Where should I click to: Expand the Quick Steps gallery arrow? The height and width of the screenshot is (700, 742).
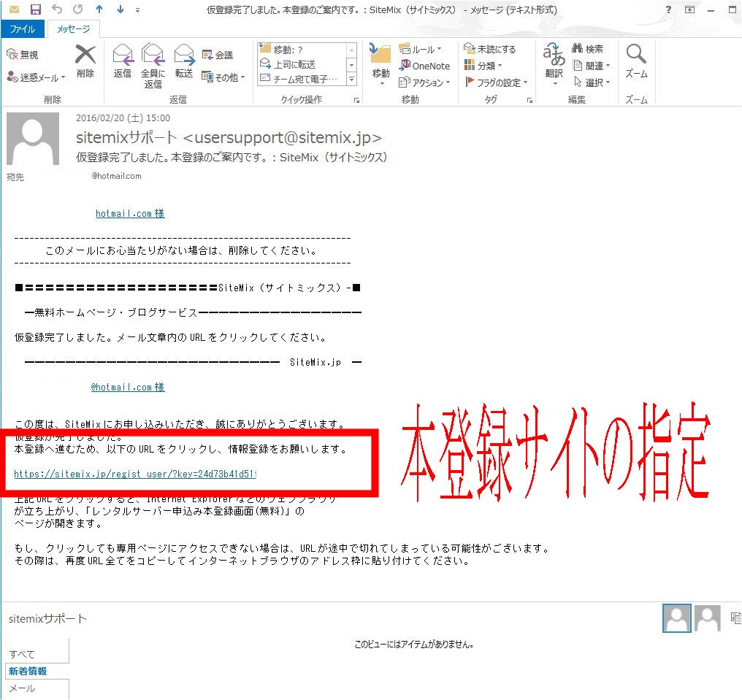(x=351, y=79)
